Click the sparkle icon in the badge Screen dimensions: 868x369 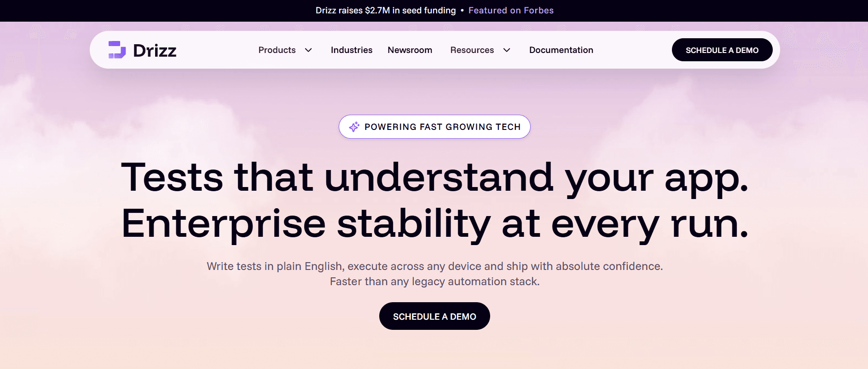coord(354,127)
